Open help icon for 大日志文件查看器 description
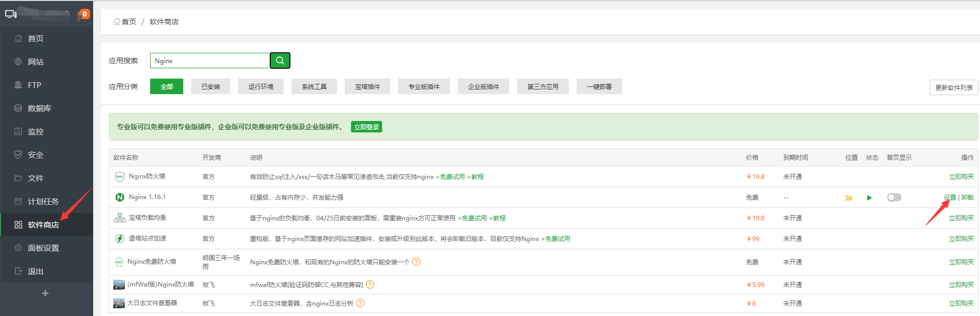 (x=360, y=303)
